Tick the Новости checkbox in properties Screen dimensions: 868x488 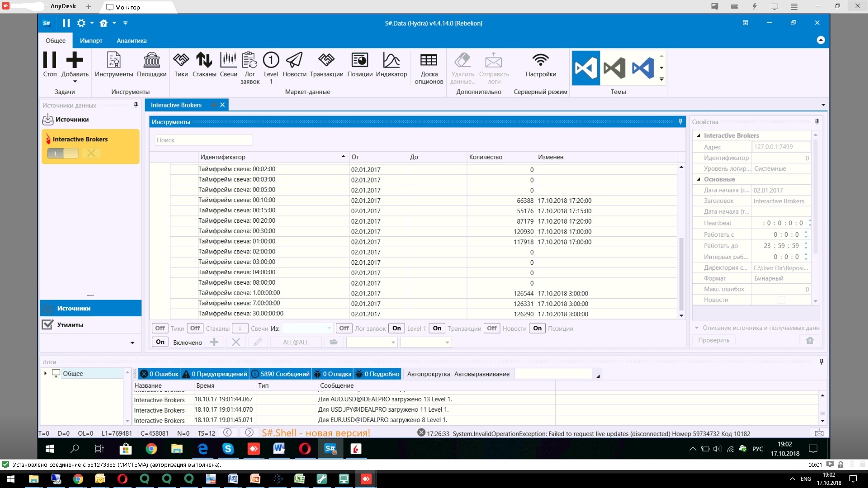pos(781,300)
